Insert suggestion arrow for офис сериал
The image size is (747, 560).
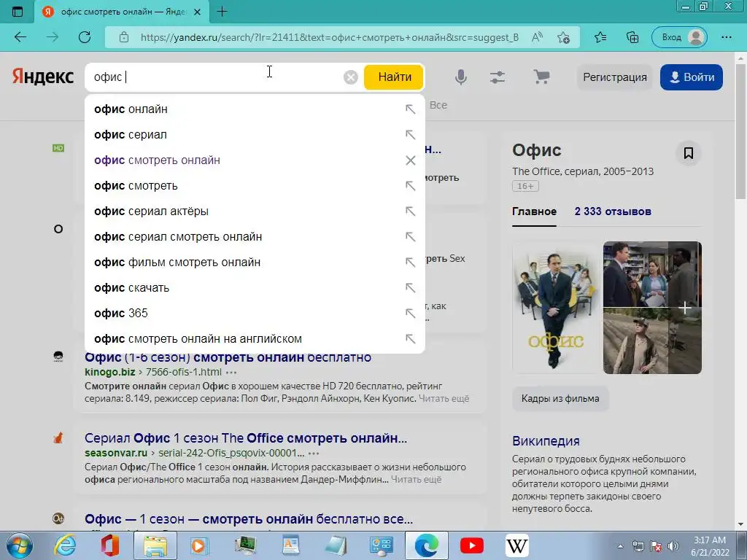pos(410,135)
